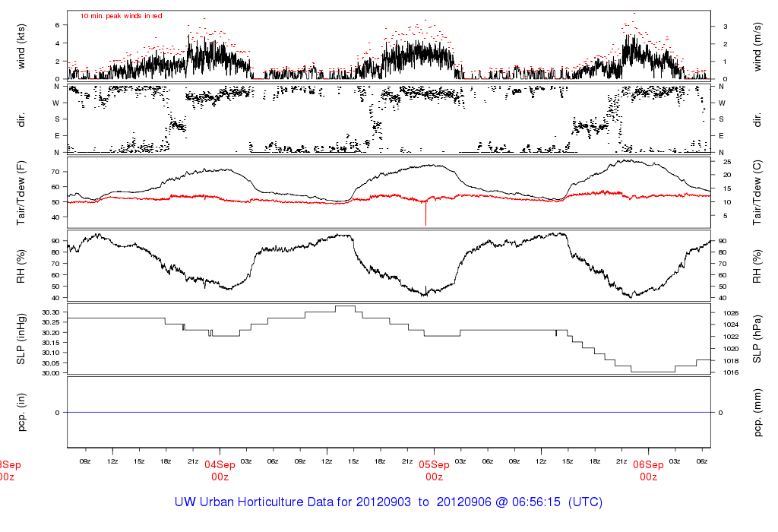Click the 'SLP (inHg)' axis label
Screen dimensions: 778x532
21,338
